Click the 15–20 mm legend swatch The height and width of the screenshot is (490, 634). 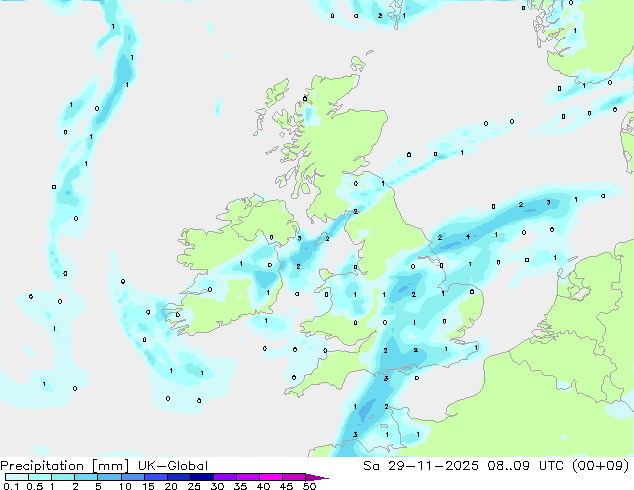coord(156,477)
